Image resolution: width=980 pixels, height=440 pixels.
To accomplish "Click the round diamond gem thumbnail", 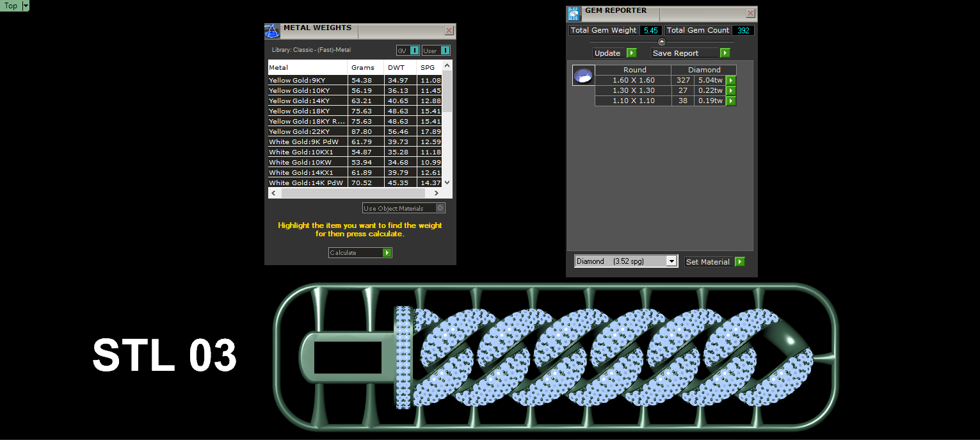I will click(x=583, y=76).
